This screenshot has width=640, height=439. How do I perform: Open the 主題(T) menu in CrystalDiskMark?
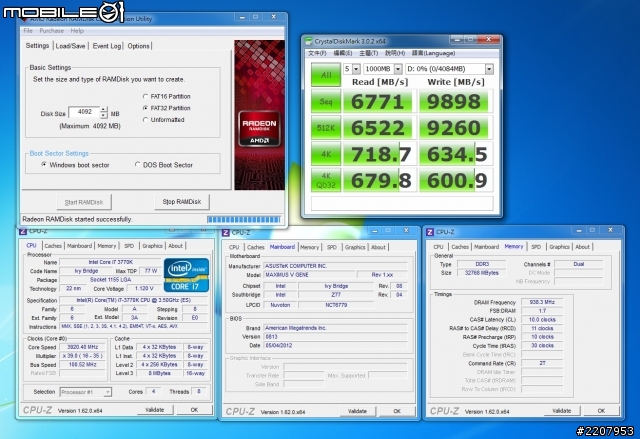click(x=368, y=53)
